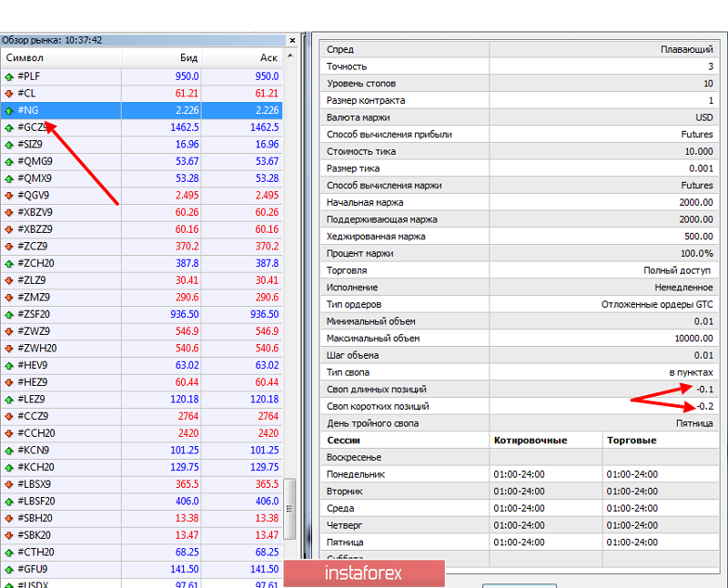Select the #SBK20 symbol name

point(35,535)
